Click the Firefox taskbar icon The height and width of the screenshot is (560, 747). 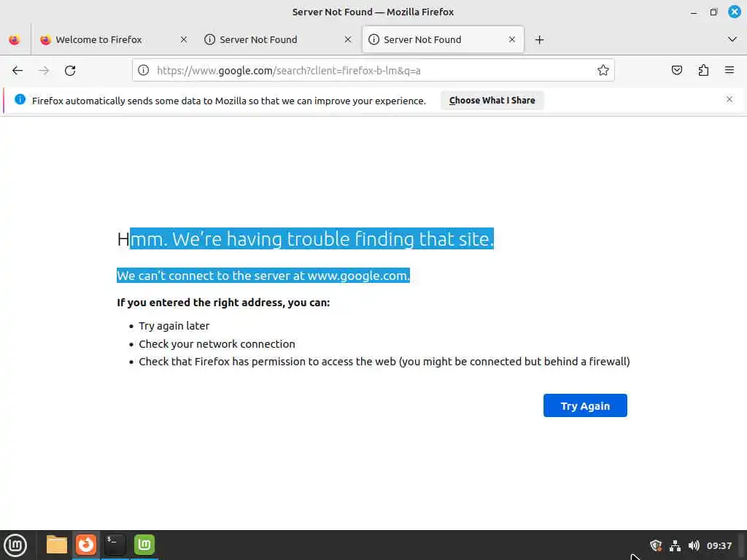(86, 545)
